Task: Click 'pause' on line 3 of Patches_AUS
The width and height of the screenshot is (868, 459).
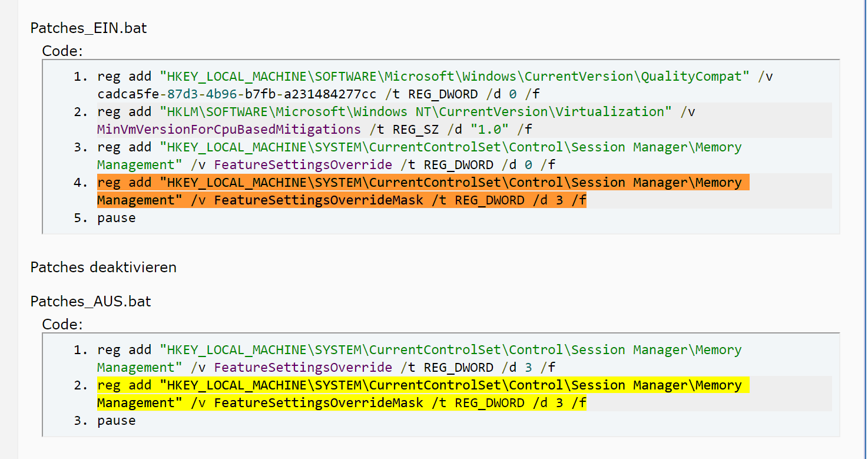Action: pos(117,421)
